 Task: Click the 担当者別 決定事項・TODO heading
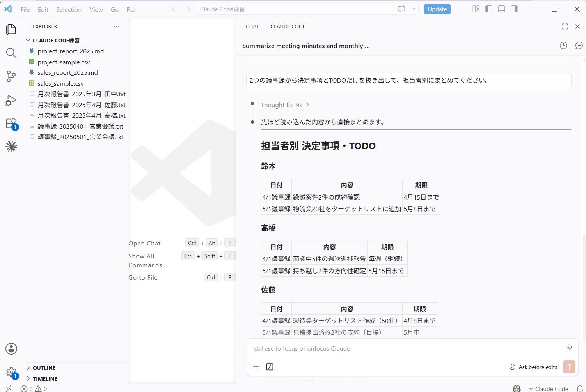[x=318, y=146]
